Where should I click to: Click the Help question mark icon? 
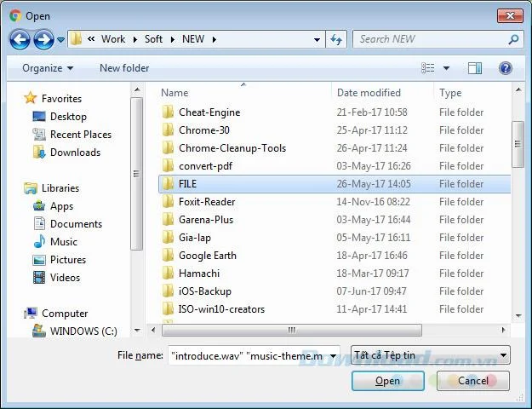[x=506, y=68]
